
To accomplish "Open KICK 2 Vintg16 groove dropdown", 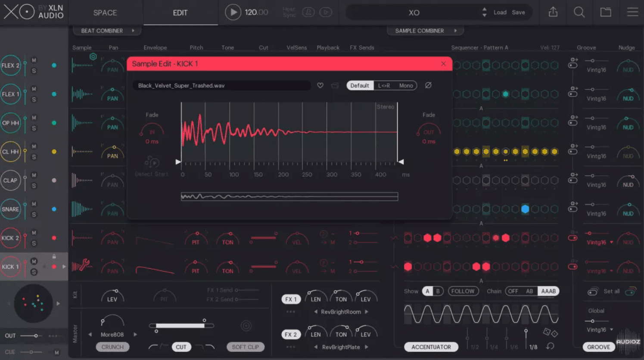I will [x=600, y=242].
